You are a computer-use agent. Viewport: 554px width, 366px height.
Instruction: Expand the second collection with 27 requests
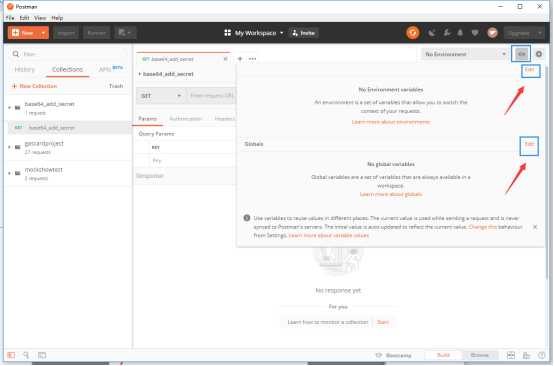click(x=10, y=147)
